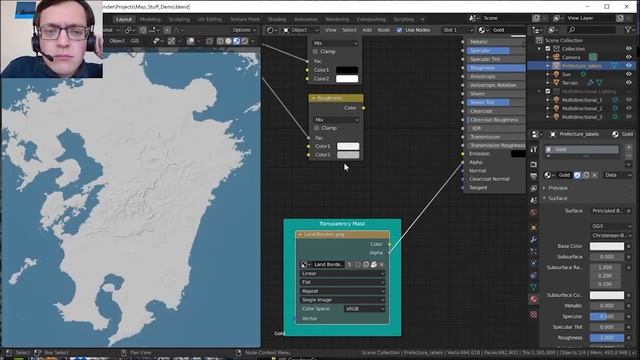Open the GGX distribution dropdown
This screenshot has height=360, width=640.
pos(611,226)
